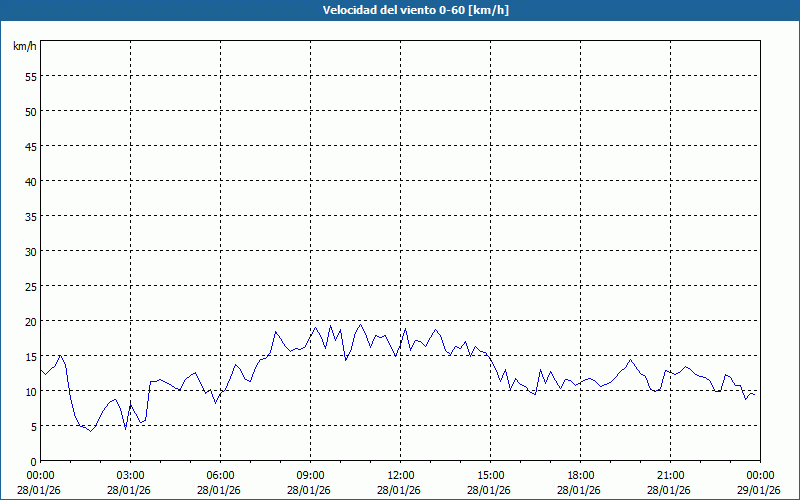Click the x-axis time label '03:00'
The width and height of the screenshot is (800, 500).
click(131, 476)
